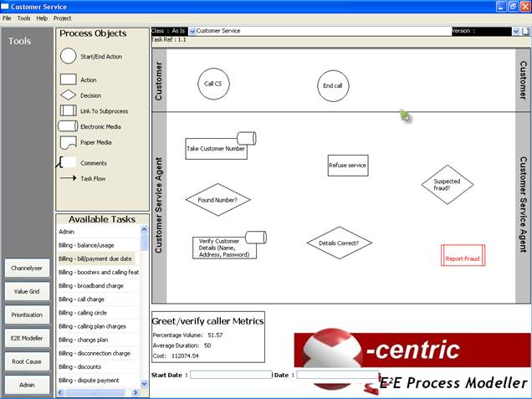This screenshot has width=532, height=399.
Task: Open the Class As Is dropdown
Action: pos(192,31)
